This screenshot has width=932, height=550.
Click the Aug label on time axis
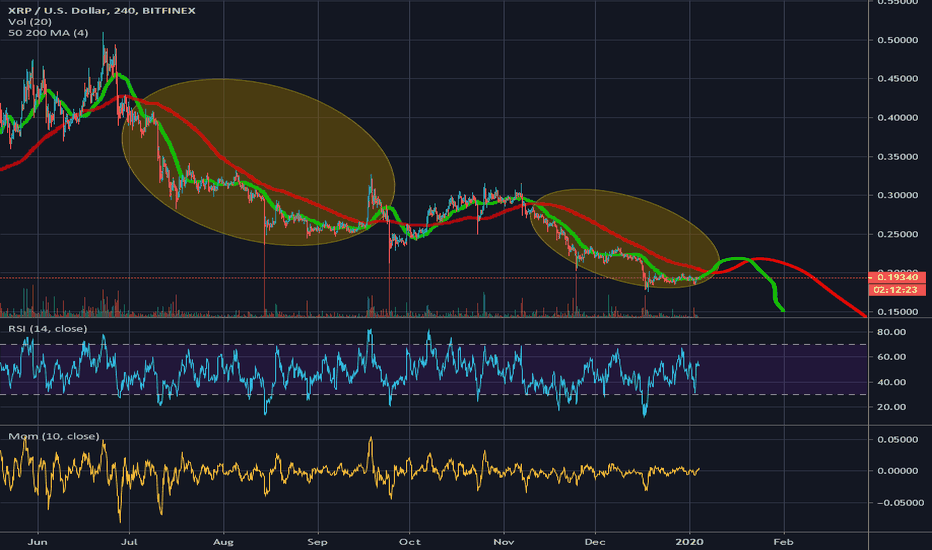pyautogui.click(x=223, y=542)
